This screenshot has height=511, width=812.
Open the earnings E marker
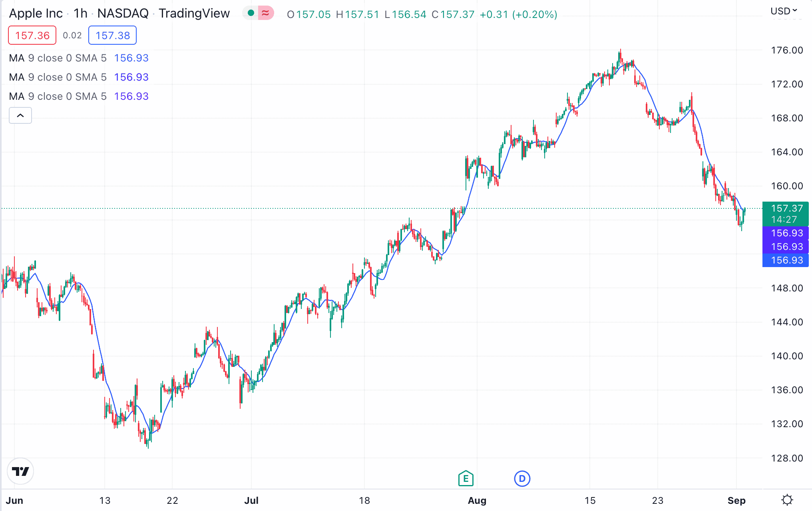point(466,478)
